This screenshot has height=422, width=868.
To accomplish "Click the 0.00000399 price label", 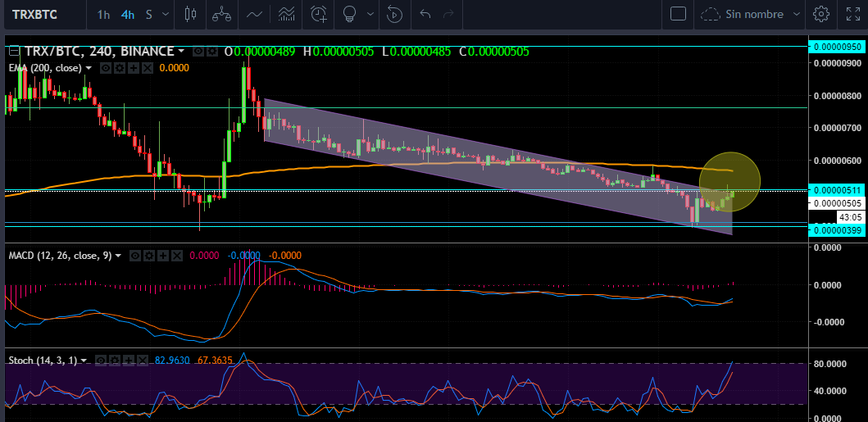I will pyautogui.click(x=836, y=229).
